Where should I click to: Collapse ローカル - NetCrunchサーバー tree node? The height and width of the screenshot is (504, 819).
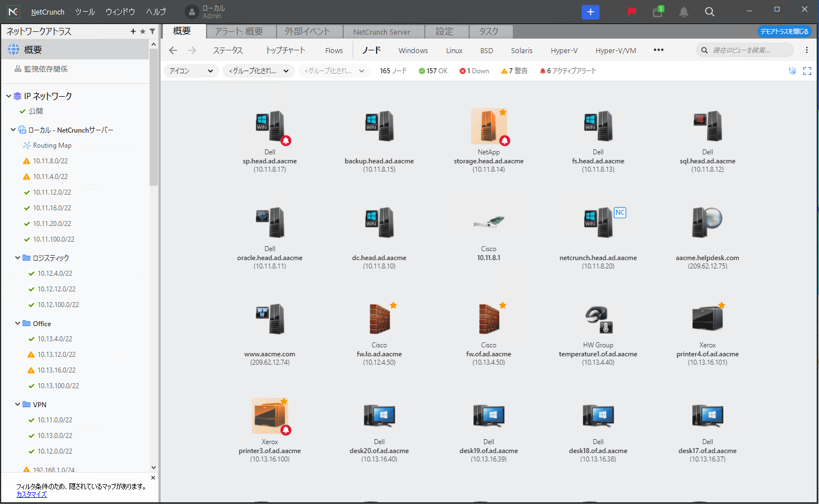(13, 130)
